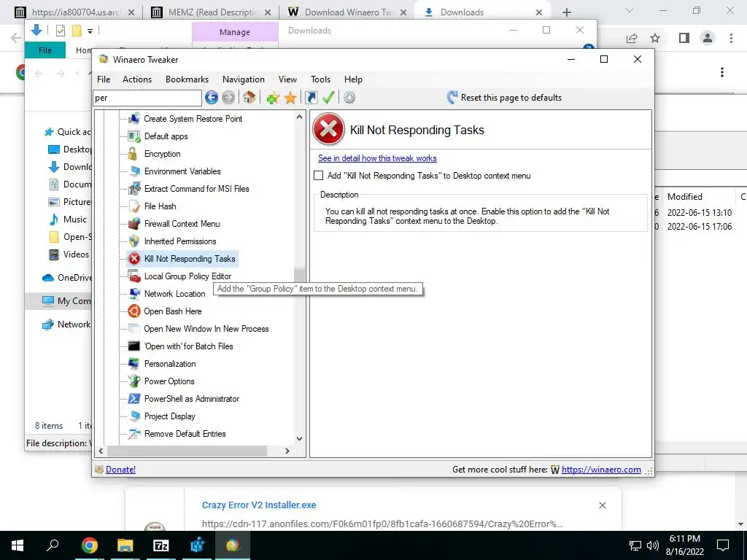Click the Back arrow in Winaero Tweaker toolbar
The height and width of the screenshot is (560, 747).
click(x=212, y=98)
